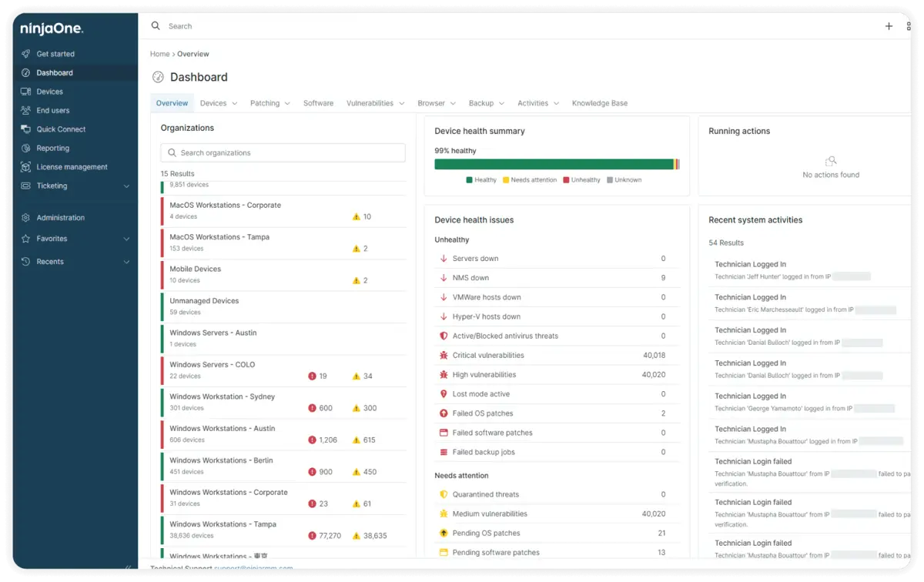The width and height of the screenshot is (924, 582).
Task: Click red alert icon for Windows Workstation - Sydney
Action: coord(312,408)
